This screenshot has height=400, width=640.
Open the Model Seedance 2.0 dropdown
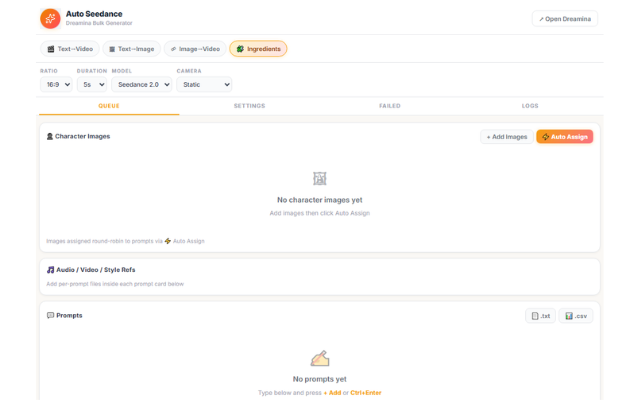[142, 84]
